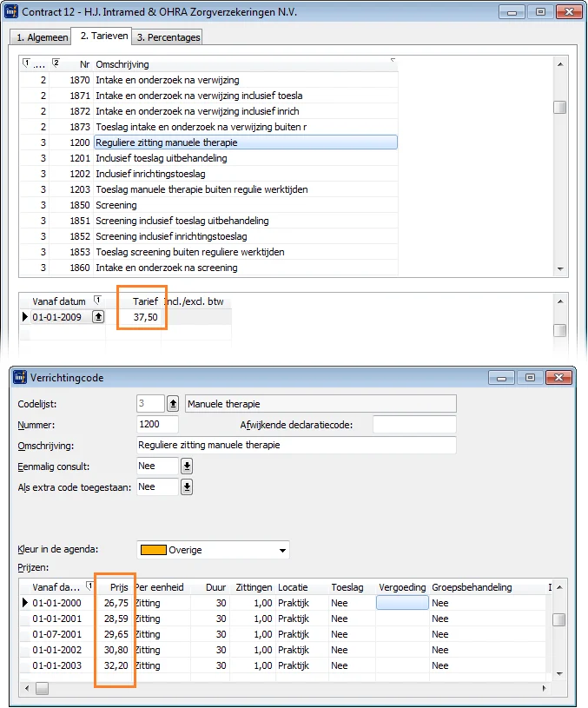This screenshot has width=588, height=708.
Task: Click the orange Overige color swatch
Action: [154, 550]
